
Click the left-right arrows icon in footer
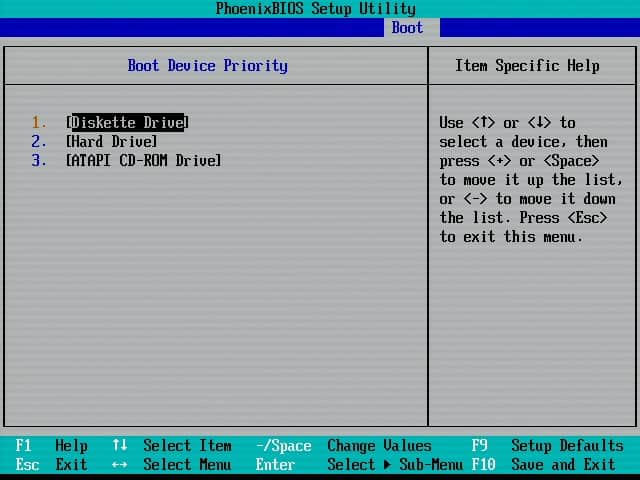coord(120,464)
